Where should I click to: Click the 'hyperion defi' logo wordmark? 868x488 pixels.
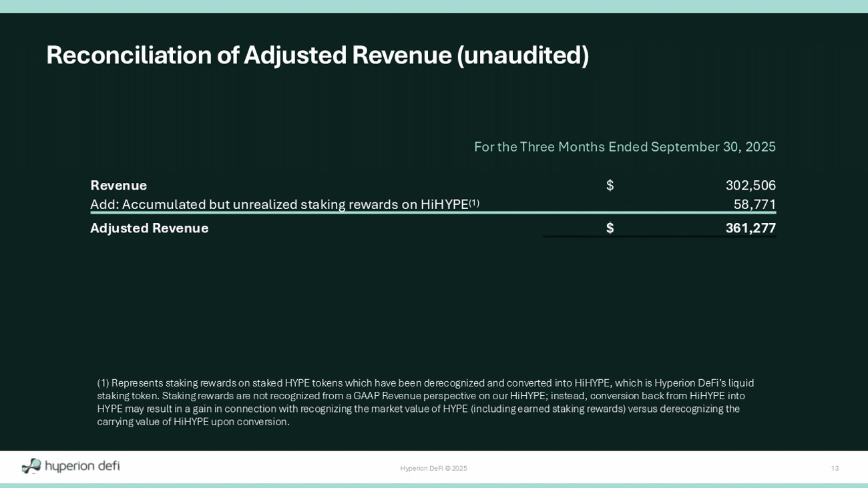click(82, 466)
